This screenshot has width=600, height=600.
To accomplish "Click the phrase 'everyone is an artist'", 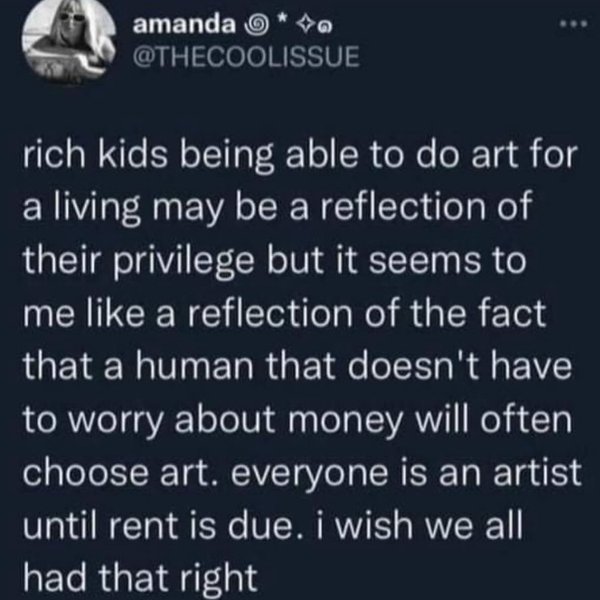I will pyautogui.click(x=406, y=473).
